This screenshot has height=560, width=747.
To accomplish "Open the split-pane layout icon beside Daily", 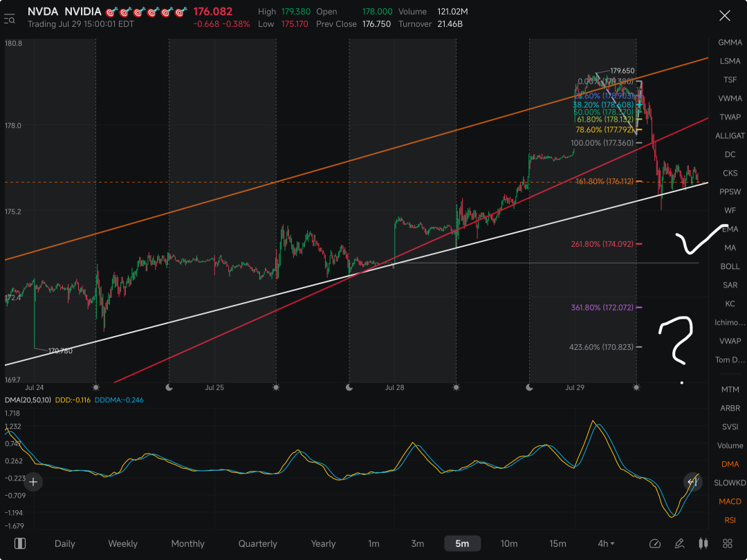I will click(20, 543).
